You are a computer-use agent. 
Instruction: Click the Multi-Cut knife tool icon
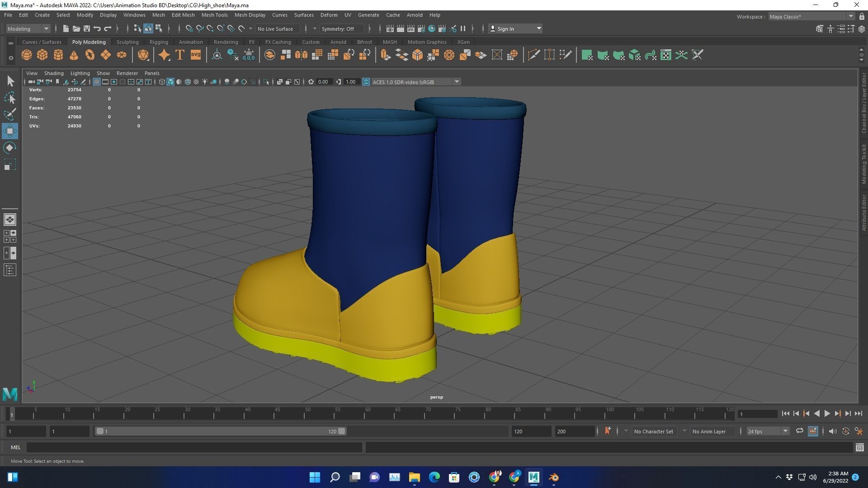533,55
